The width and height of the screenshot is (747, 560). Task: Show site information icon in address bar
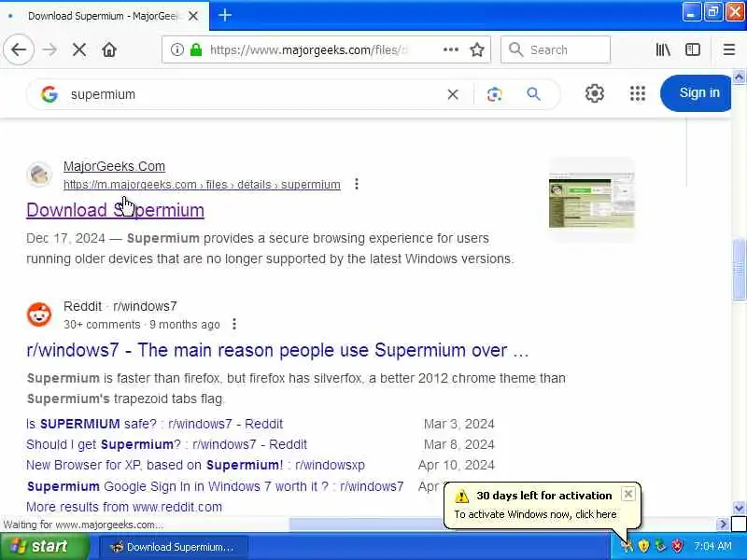point(176,49)
